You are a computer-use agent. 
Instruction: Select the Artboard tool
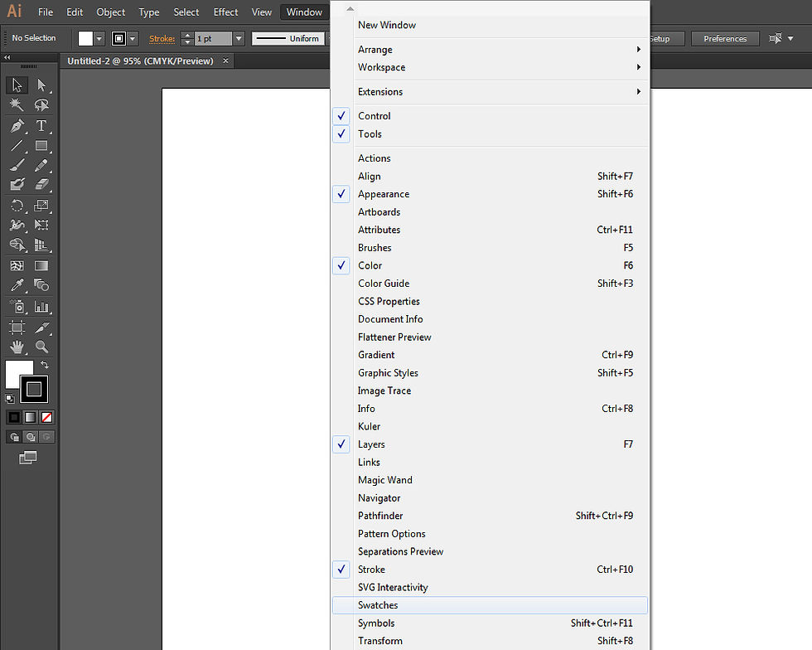[x=17, y=327]
